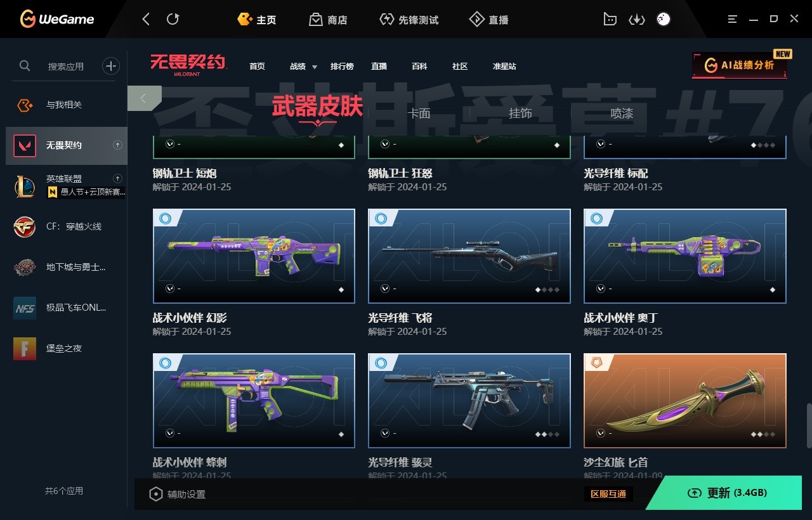The height and width of the screenshot is (520, 812).
Task: Add an application with the plus icon
Action: (111, 65)
